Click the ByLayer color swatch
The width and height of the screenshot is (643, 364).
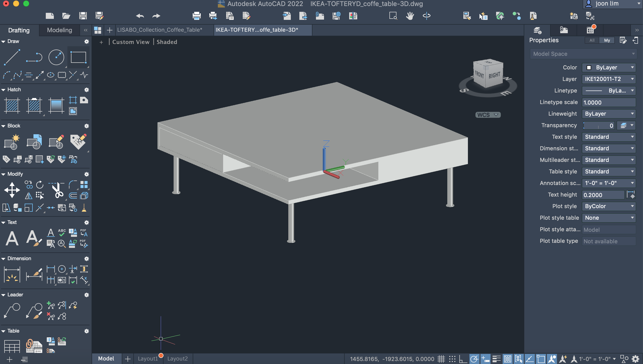coord(589,67)
